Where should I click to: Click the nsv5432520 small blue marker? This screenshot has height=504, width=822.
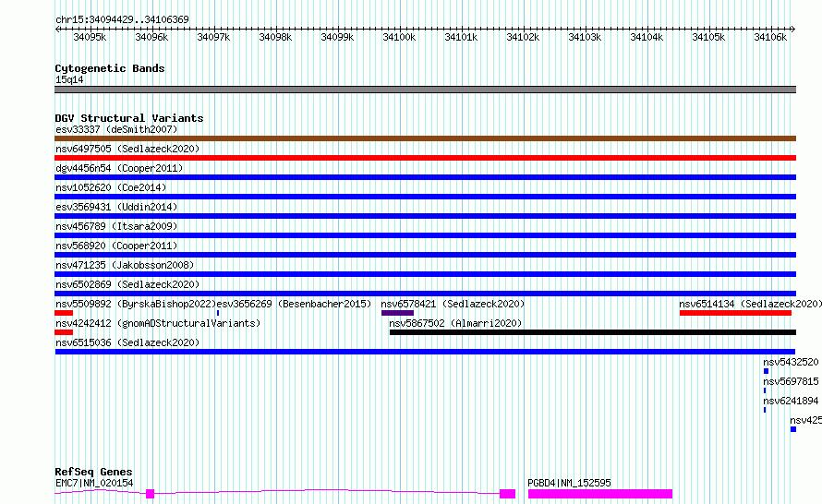(x=766, y=371)
